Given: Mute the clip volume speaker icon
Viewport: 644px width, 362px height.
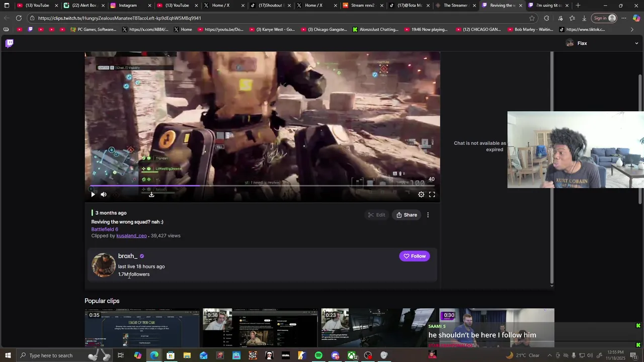Looking at the screenshot, I should 104,195.
